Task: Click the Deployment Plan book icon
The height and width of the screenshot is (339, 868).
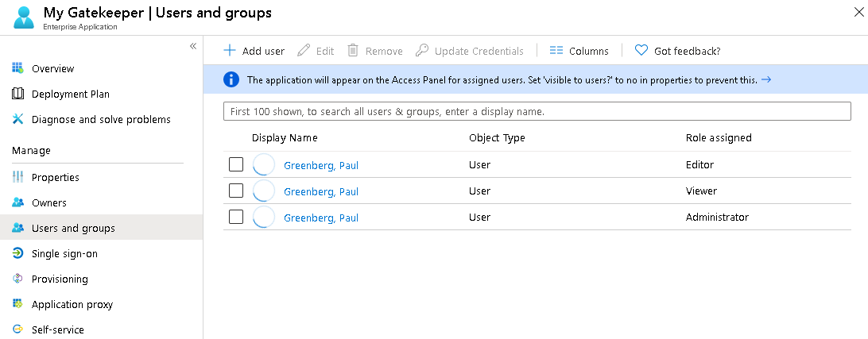Action: (x=17, y=94)
